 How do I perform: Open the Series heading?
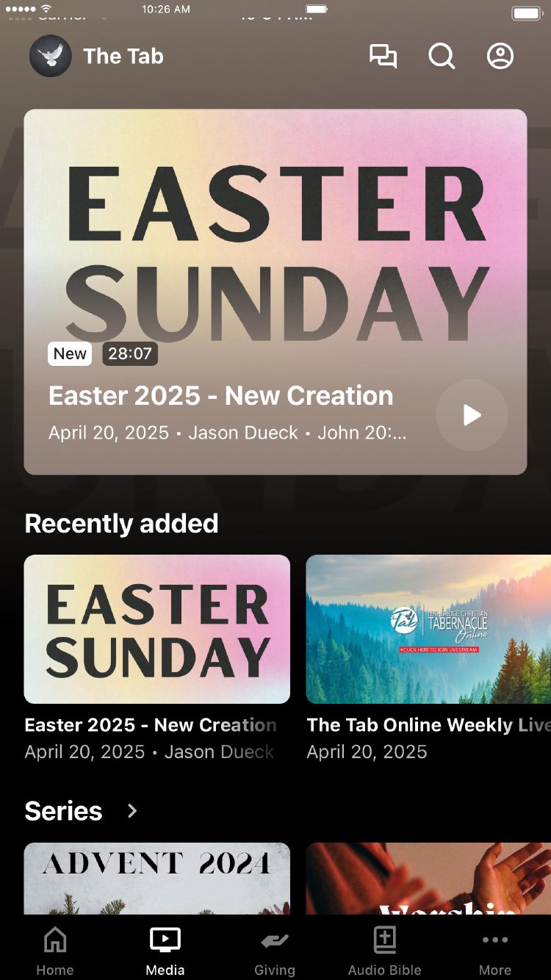pos(63,811)
